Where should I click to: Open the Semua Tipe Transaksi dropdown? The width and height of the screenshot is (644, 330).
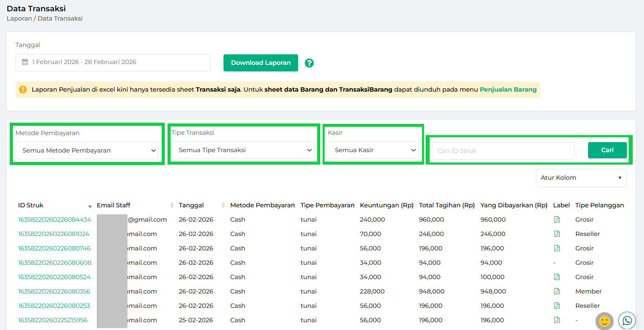pos(243,150)
